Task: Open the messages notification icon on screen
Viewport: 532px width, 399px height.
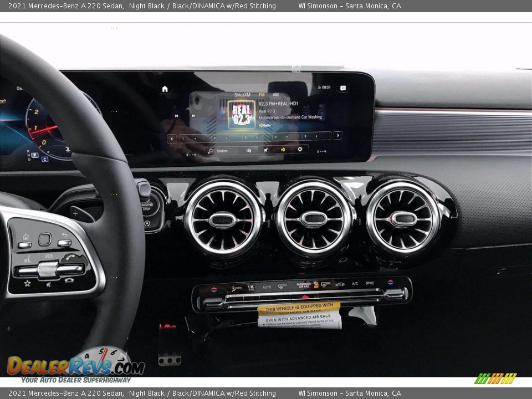Action: 343,88
